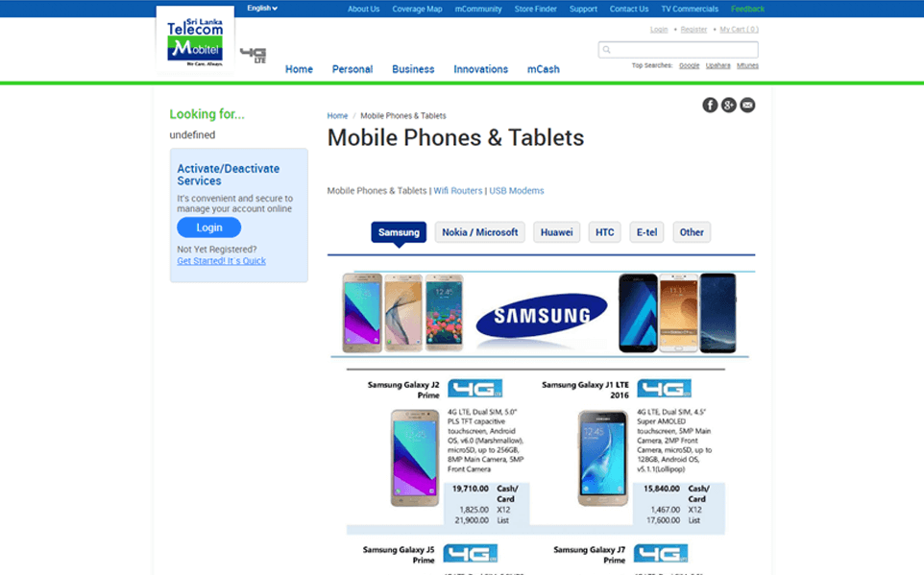
Task: Click the Google Plus share icon
Action: (x=728, y=105)
